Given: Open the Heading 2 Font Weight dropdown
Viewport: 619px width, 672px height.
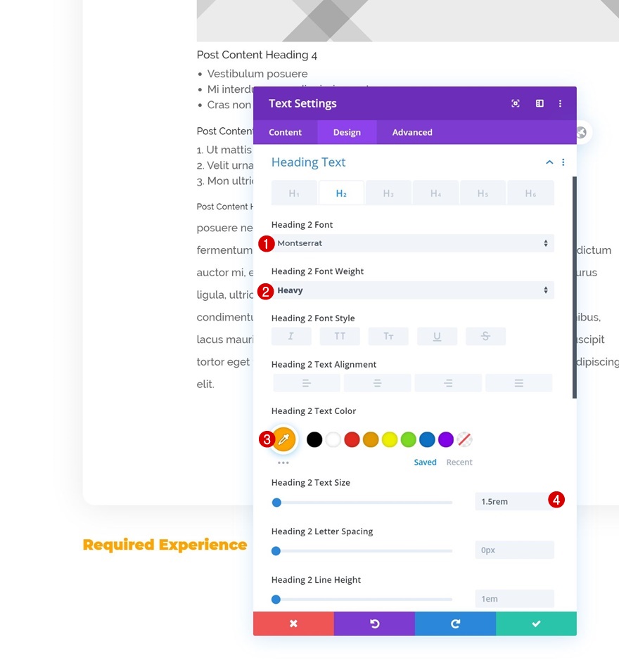Looking at the screenshot, I should click(412, 290).
